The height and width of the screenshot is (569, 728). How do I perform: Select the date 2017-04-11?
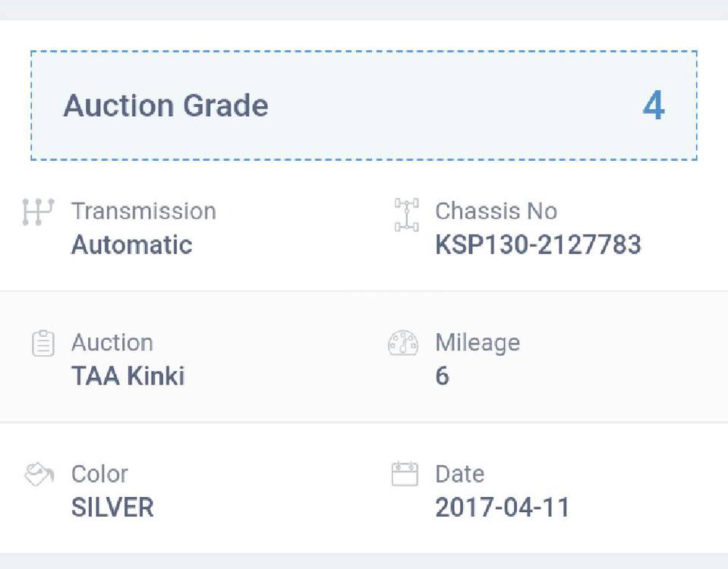(x=502, y=508)
